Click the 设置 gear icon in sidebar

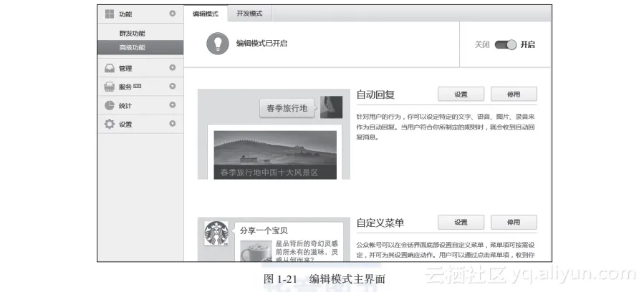pyautogui.click(x=110, y=125)
